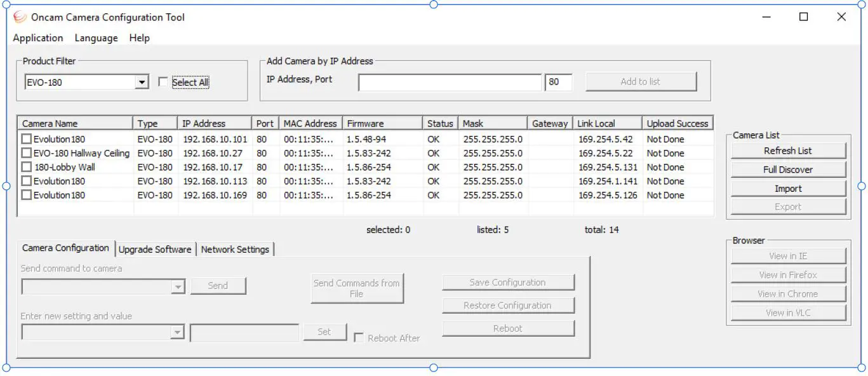Expand the Send command to camera dropdown

(178, 286)
